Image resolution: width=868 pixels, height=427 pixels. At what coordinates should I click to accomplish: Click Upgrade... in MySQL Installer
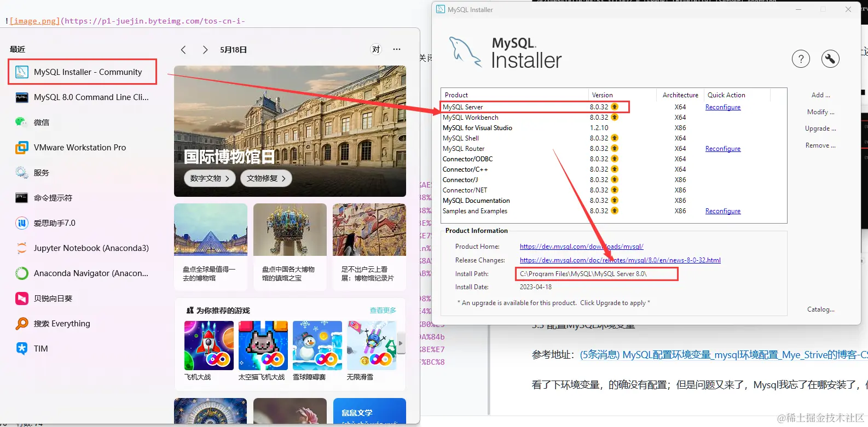[820, 128]
